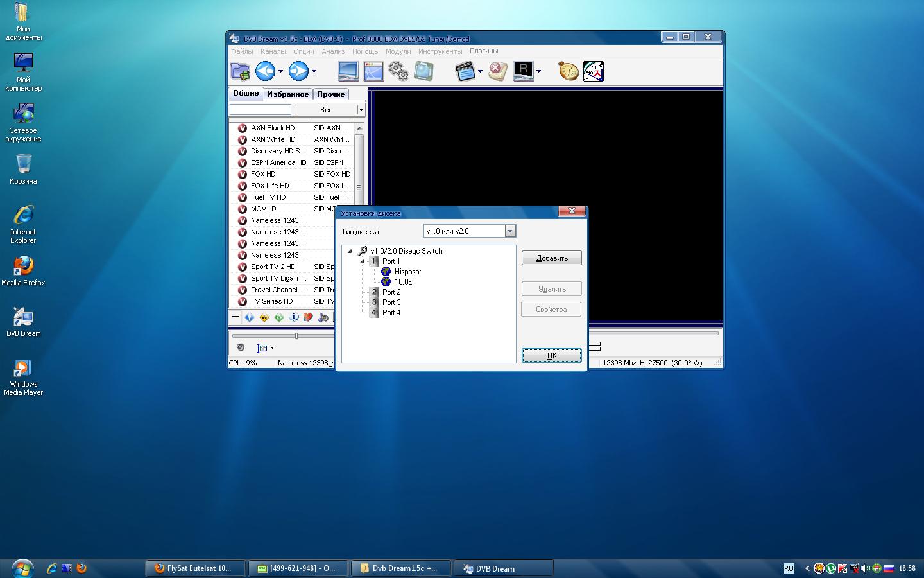Switch to the Прочие tab
The width and height of the screenshot is (924, 578).
point(330,94)
